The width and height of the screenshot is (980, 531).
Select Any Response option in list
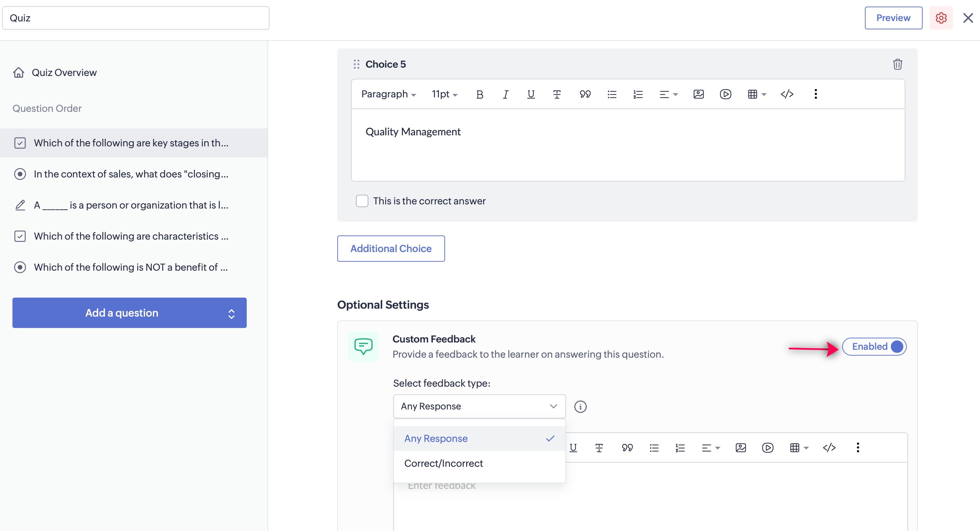pyautogui.click(x=436, y=438)
